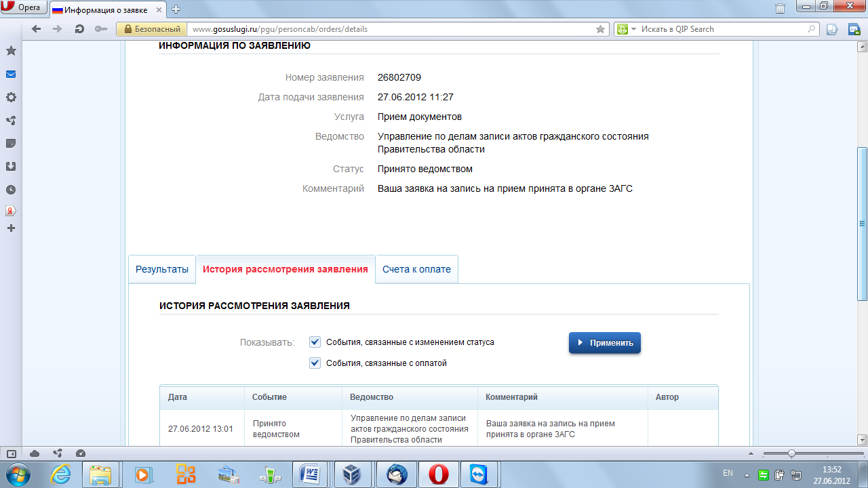Click the submission date 27.06.2012 11:27
This screenshot has width=868, height=488.
pyautogui.click(x=416, y=97)
